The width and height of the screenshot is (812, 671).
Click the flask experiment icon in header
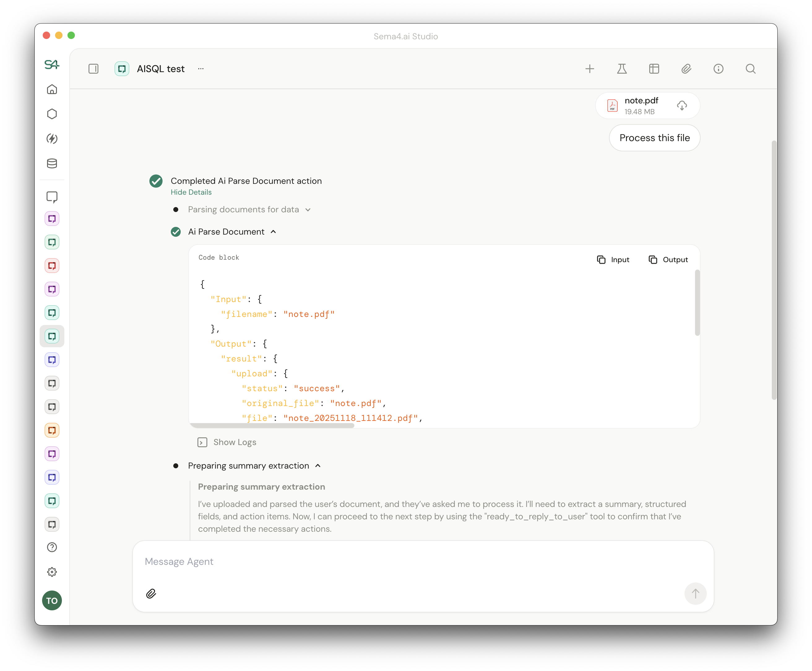(x=621, y=69)
